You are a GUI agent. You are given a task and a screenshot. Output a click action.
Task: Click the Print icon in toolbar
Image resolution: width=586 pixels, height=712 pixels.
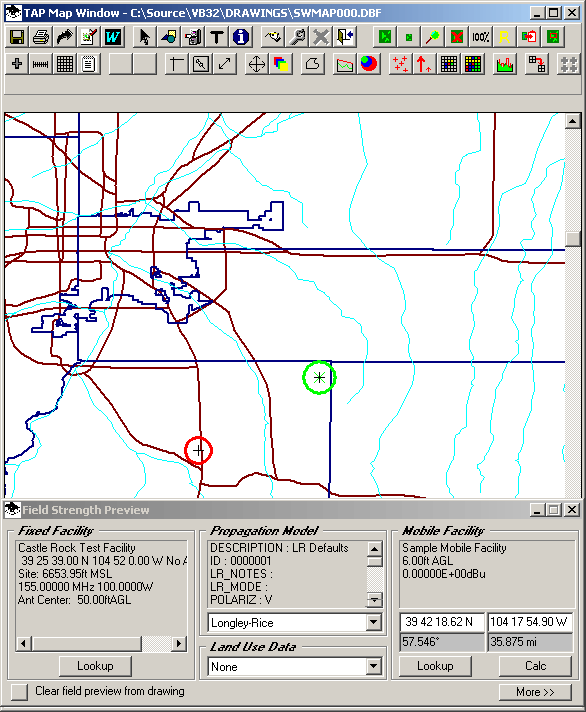pyautogui.click(x=41, y=37)
